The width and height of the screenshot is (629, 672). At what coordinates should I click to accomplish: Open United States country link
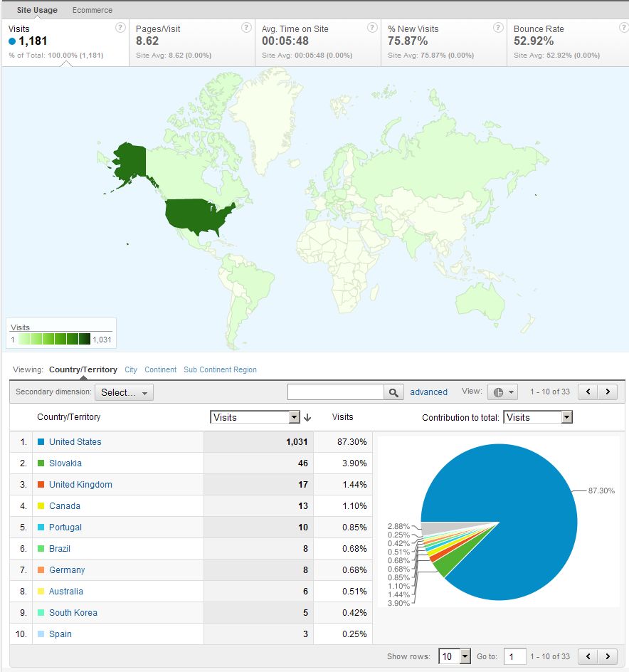75,442
